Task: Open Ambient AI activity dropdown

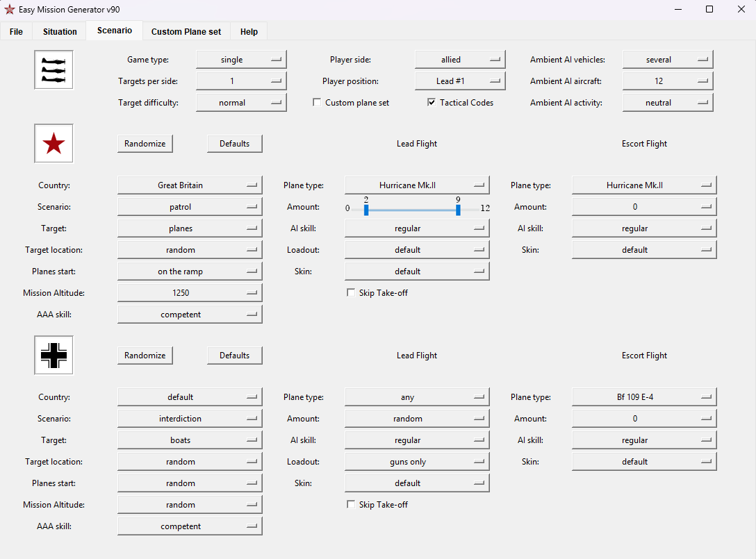Action: pos(668,103)
